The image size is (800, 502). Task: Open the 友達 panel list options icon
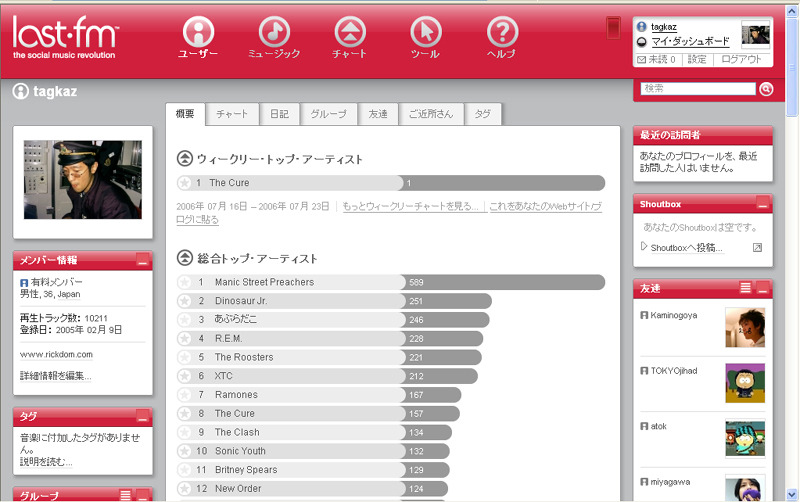point(745,288)
